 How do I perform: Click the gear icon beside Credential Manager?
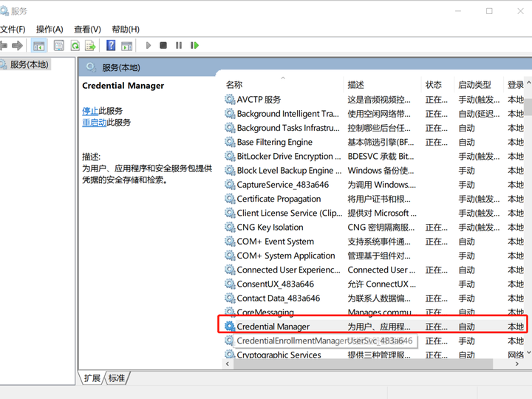pyautogui.click(x=230, y=327)
